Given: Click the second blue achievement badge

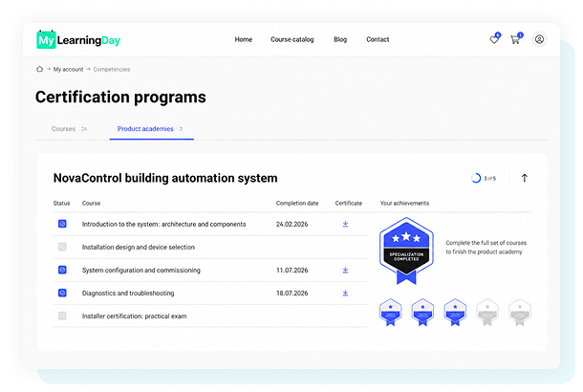Looking at the screenshot, I should (x=422, y=313).
